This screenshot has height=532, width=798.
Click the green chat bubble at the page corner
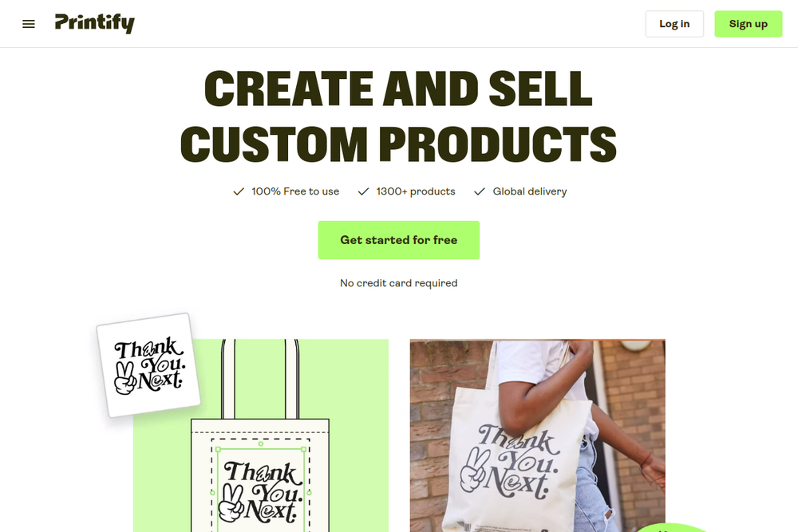671,527
